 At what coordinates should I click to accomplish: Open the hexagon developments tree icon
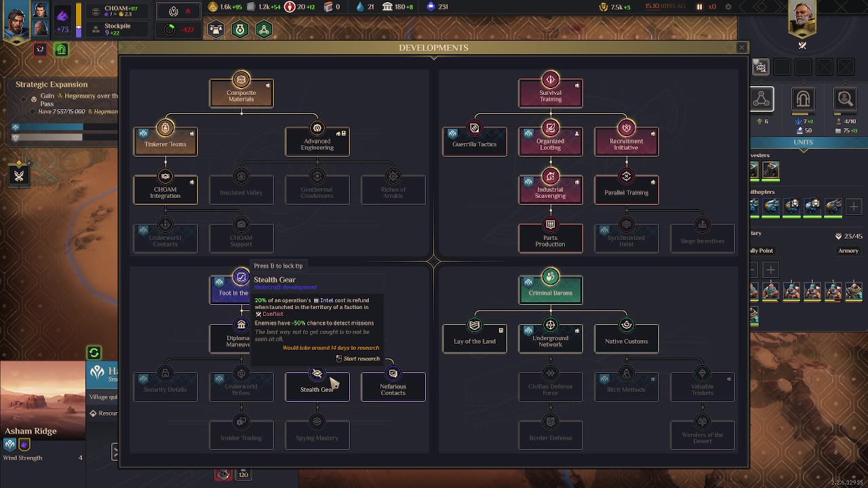[264, 29]
